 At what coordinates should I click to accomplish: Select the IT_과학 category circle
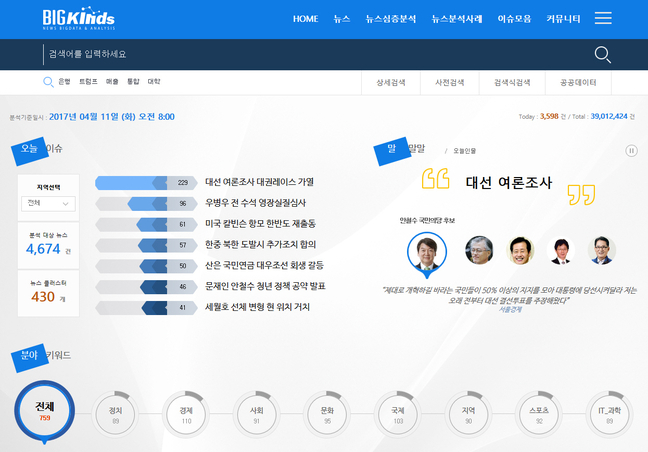610,414
